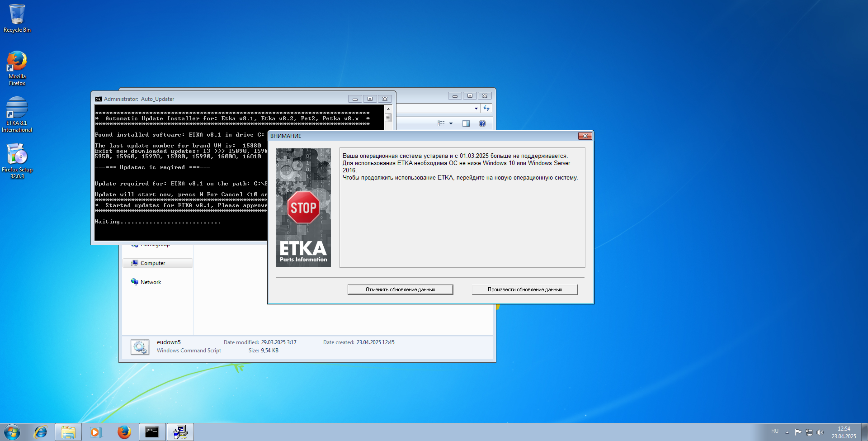Click the ETKA Parts Information logo
Screen dimensions: 868x441
pyautogui.click(x=303, y=251)
